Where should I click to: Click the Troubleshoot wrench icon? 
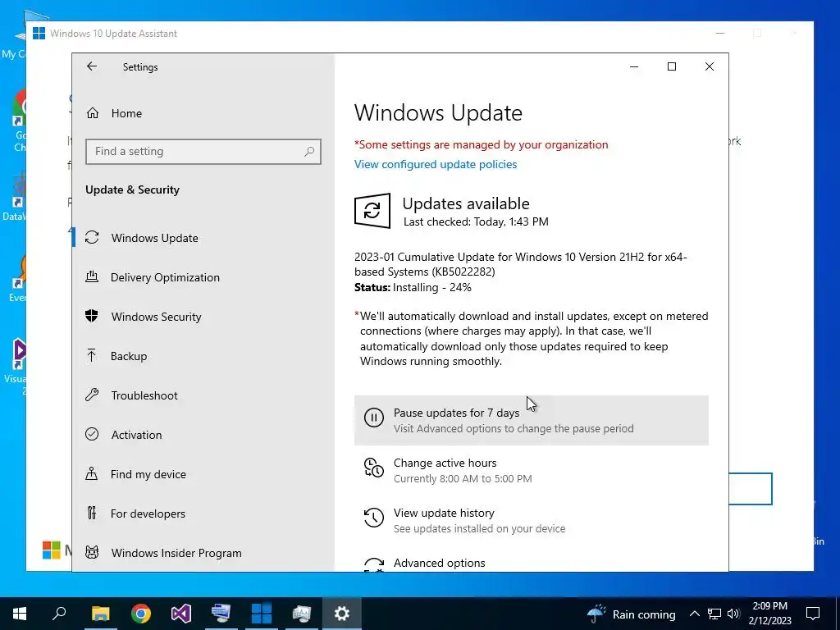pyautogui.click(x=92, y=395)
